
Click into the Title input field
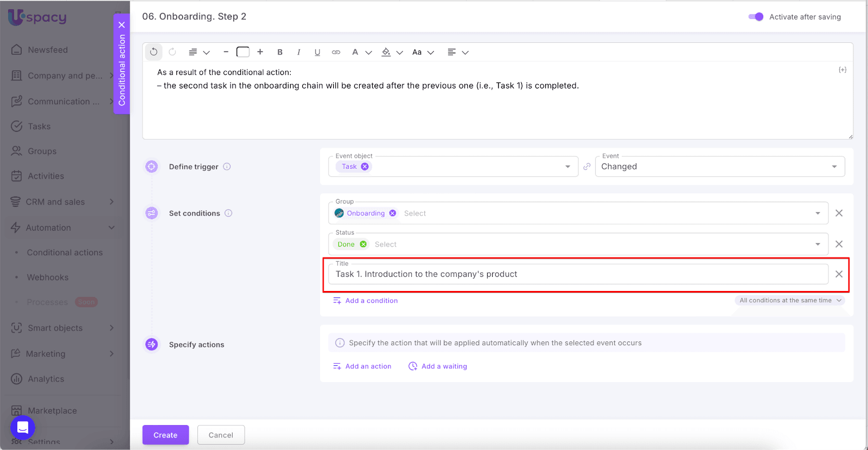click(x=578, y=274)
